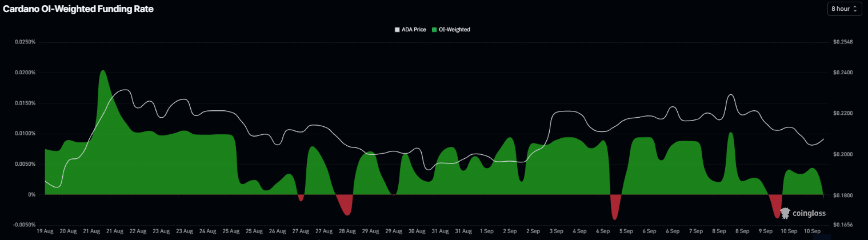The width and height of the screenshot is (868, 240).
Task: Open the 8 hour interval dropdown
Action: point(845,9)
